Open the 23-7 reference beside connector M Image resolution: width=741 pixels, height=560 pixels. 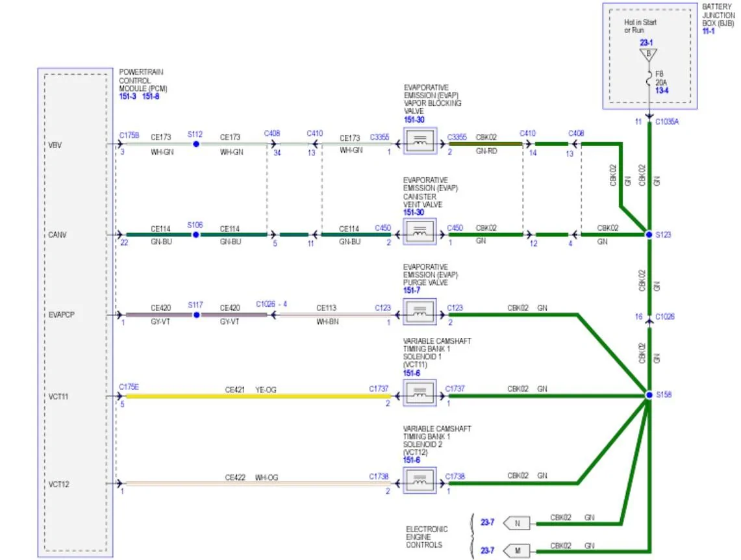487,550
